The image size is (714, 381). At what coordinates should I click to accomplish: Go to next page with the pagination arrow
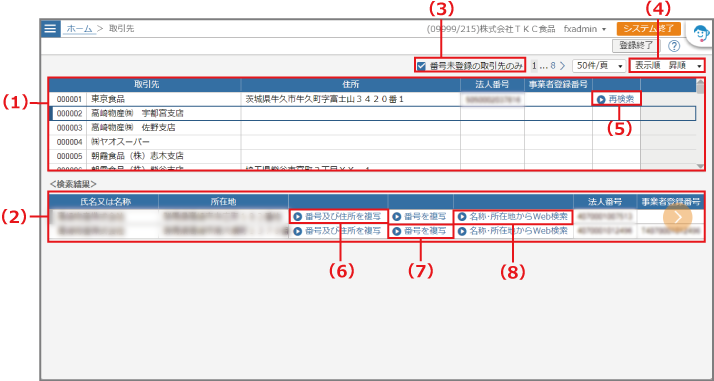pos(562,66)
